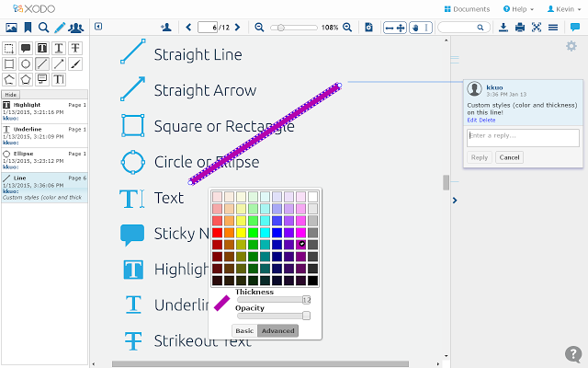Select the text underline tool
The height and width of the screenshot is (368, 588).
[59, 48]
